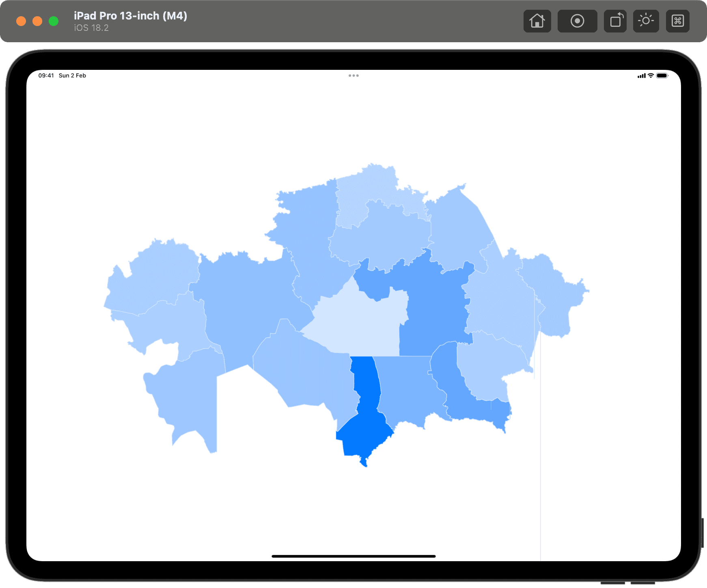The height and width of the screenshot is (588, 707).
Task: Tap the home indicator bar
Action: 353,556
